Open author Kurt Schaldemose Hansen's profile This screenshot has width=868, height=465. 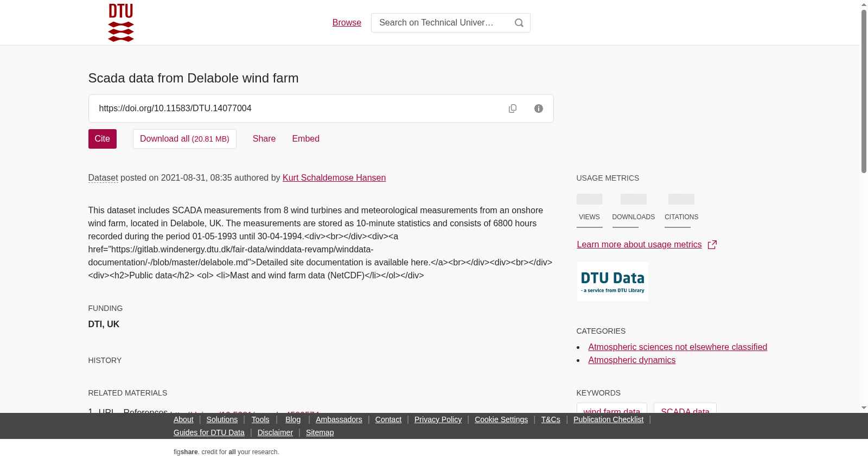tap(334, 178)
